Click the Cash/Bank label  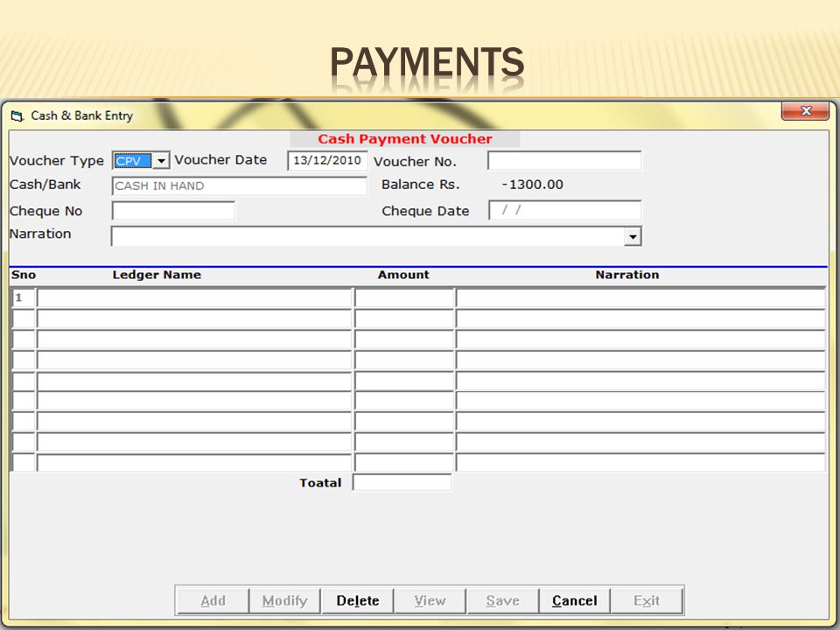click(x=45, y=185)
